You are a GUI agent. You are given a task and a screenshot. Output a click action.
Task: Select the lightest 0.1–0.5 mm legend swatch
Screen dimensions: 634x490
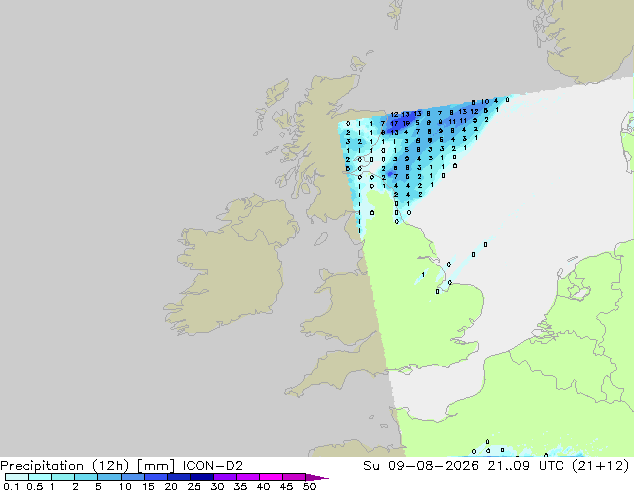coord(17,477)
